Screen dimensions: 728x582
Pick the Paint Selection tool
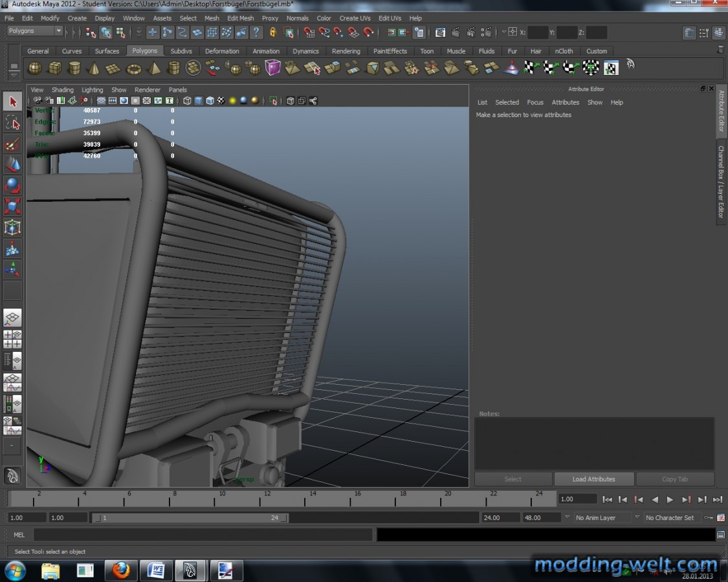(12, 144)
